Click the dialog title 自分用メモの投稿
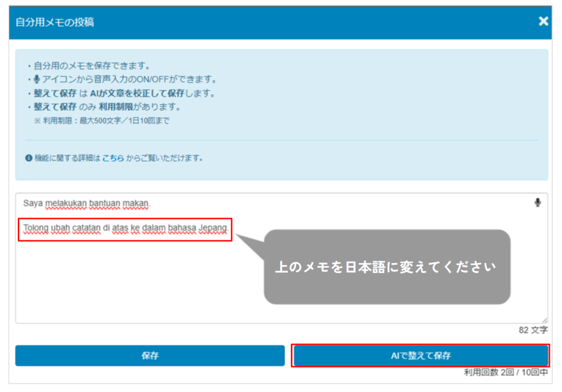The height and width of the screenshot is (392, 562). pos(54,22)
